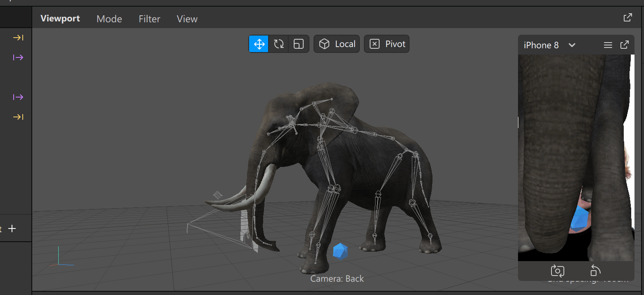This screenshot has height=295, width=644.
Task: Select the blue gem object in viewport
Action: point(340,251)
